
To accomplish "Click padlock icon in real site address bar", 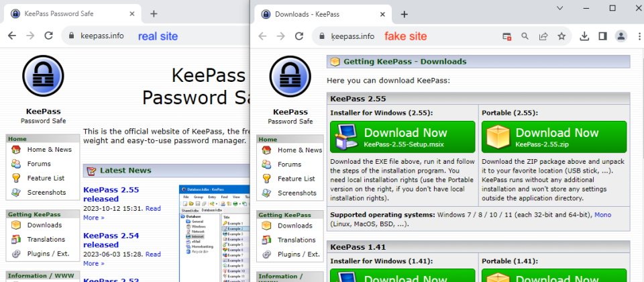I will click(72, 36).
